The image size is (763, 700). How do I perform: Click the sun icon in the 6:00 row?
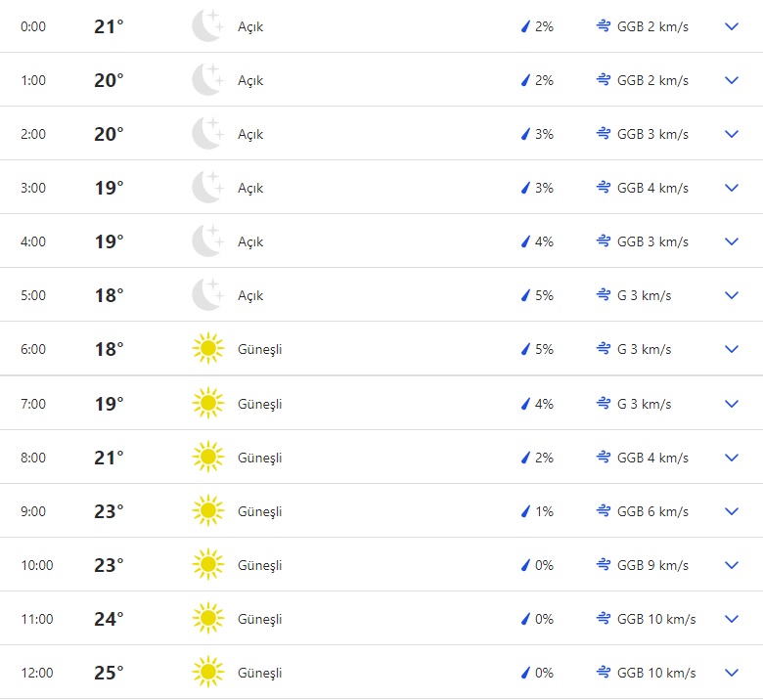[x=207, y=349]
